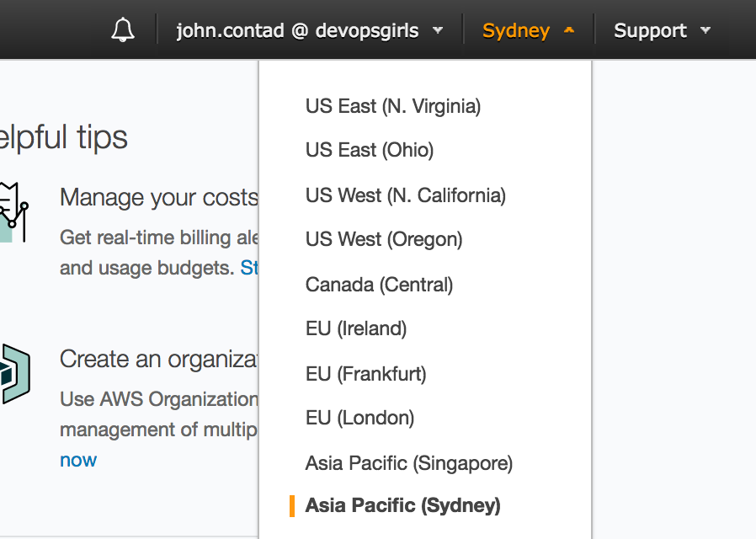Select US East (N. Virginia) region
The image size is (756, 539).
tap(393, 106)
